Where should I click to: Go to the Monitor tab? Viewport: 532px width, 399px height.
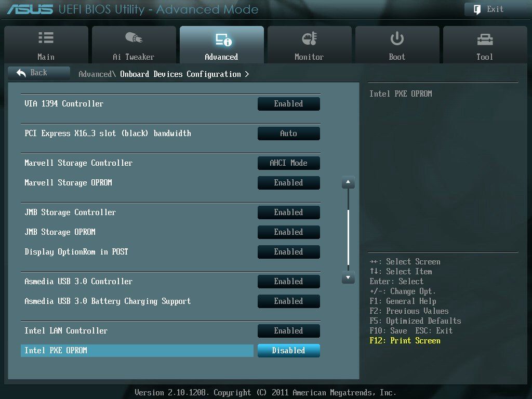pos(309,45)
